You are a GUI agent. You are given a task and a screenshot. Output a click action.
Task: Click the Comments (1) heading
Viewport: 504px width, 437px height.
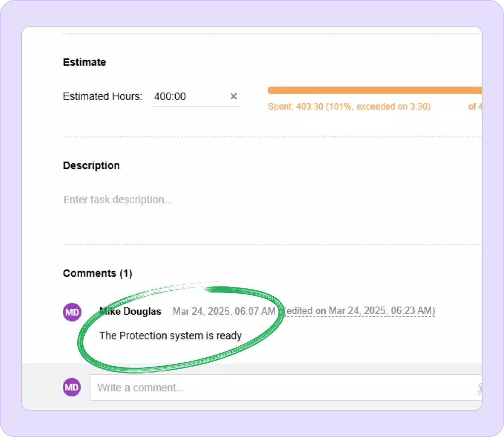pyautogui.click(x=97, y=273)
